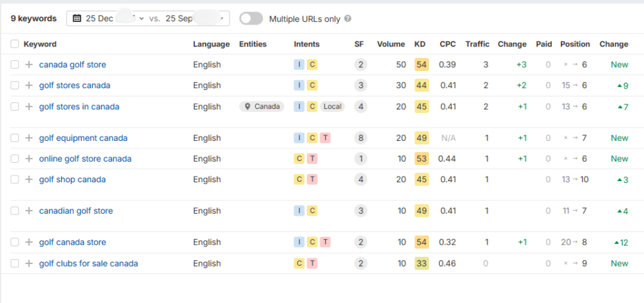The width and height of the screenshot is (644, 303).
Task: Click plus icon beside online golf store canada
Action: pyautogui.click(x=28, y=159)
